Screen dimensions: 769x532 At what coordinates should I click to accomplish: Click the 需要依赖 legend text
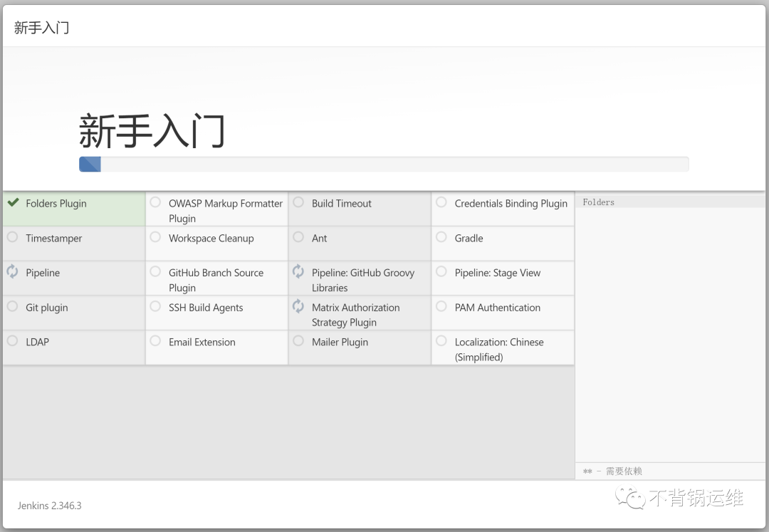pos(624,471)
